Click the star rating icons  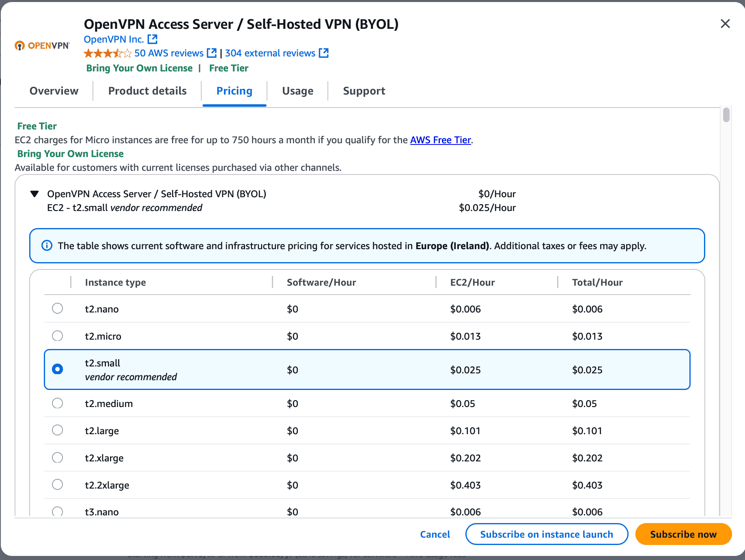pos(108,53)
